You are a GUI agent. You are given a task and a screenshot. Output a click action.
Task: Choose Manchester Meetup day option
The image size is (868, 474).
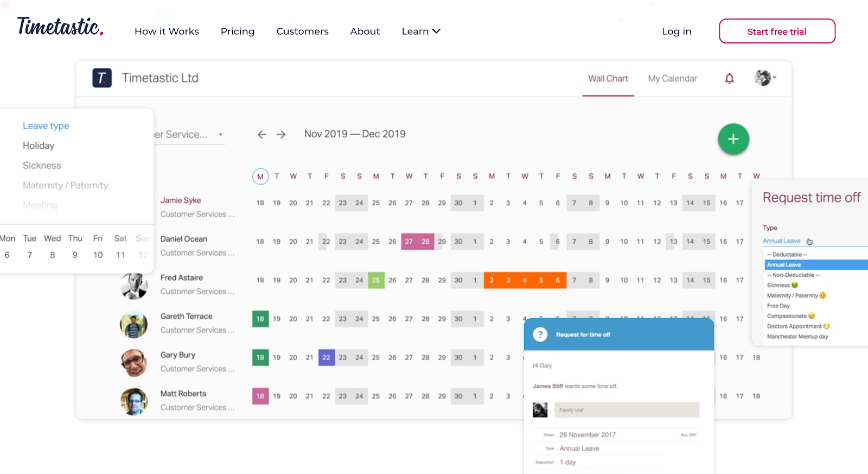tap(797, 337)
